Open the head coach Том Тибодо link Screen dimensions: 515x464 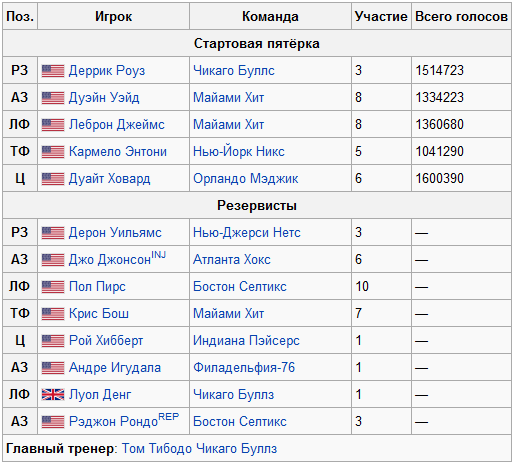pyautogui.click(x=157, y=449)
